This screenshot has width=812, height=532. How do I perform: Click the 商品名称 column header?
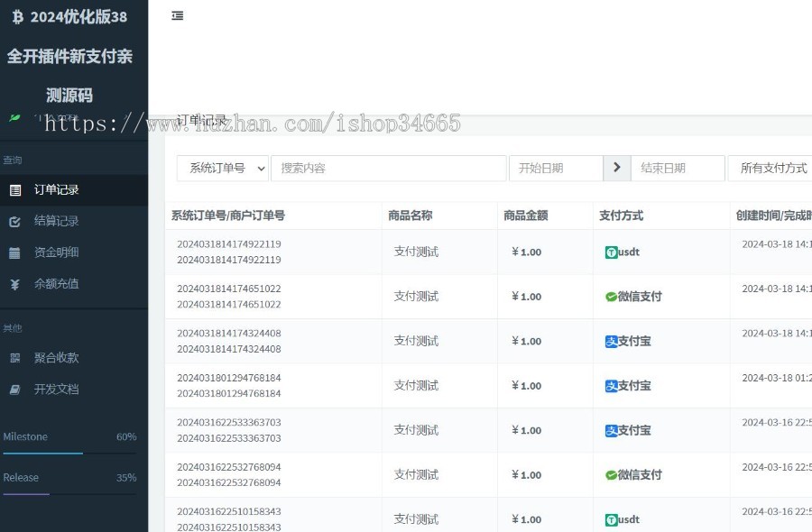(x=411, y=216)
